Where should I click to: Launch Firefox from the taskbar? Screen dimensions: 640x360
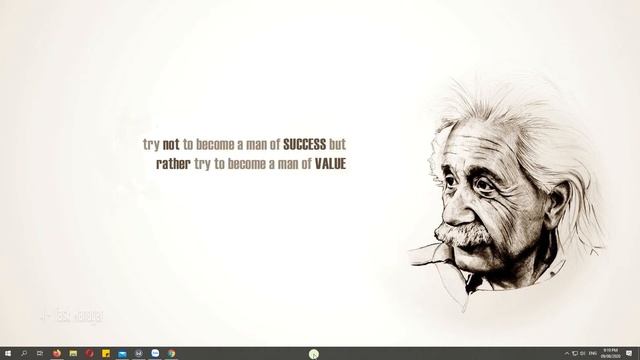coord(57,353)
